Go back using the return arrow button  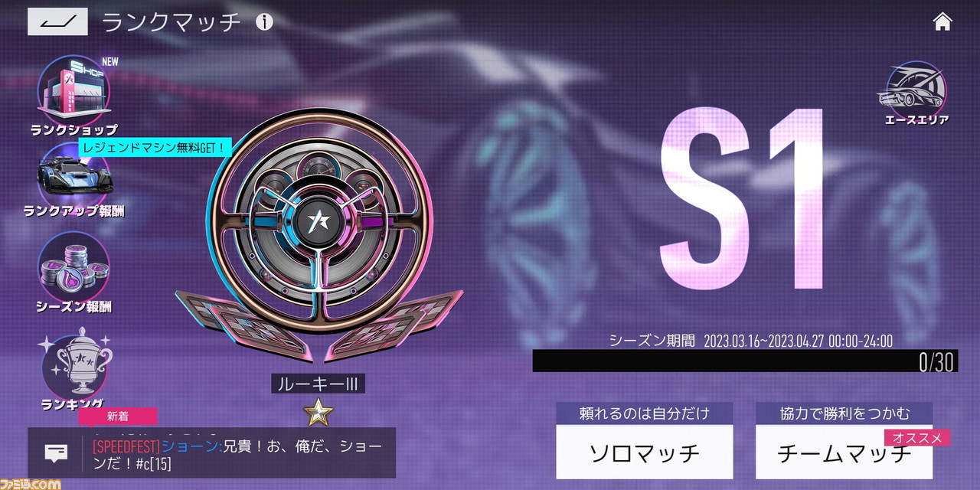57,21
